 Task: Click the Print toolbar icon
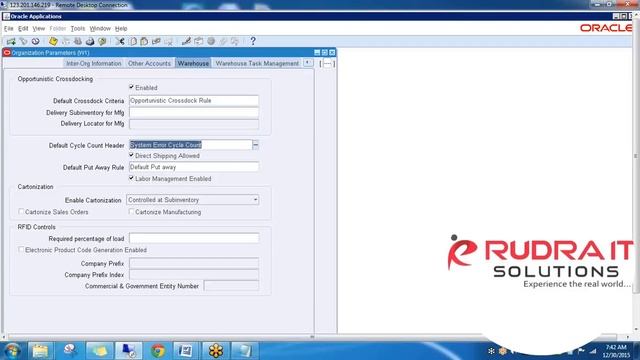coord(90,41)
